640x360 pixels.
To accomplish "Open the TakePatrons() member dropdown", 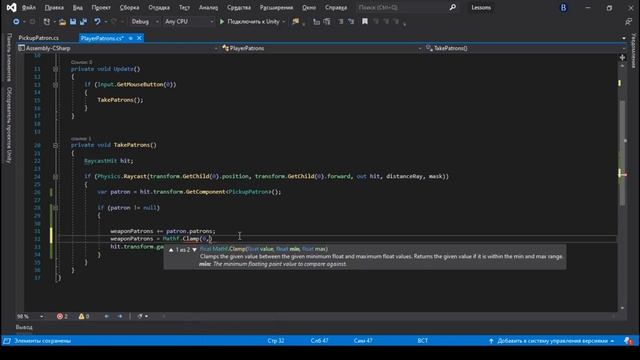I will coord(525,48).
